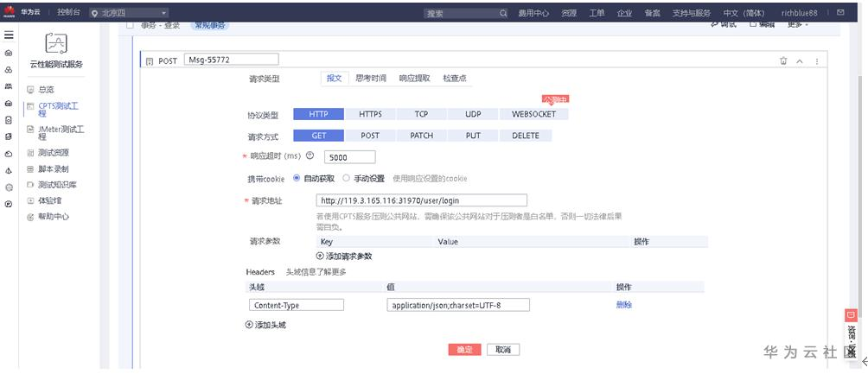The image size is (868, 374).
Task: Open the mail icon in the top bar
Action: coord(840,12)
